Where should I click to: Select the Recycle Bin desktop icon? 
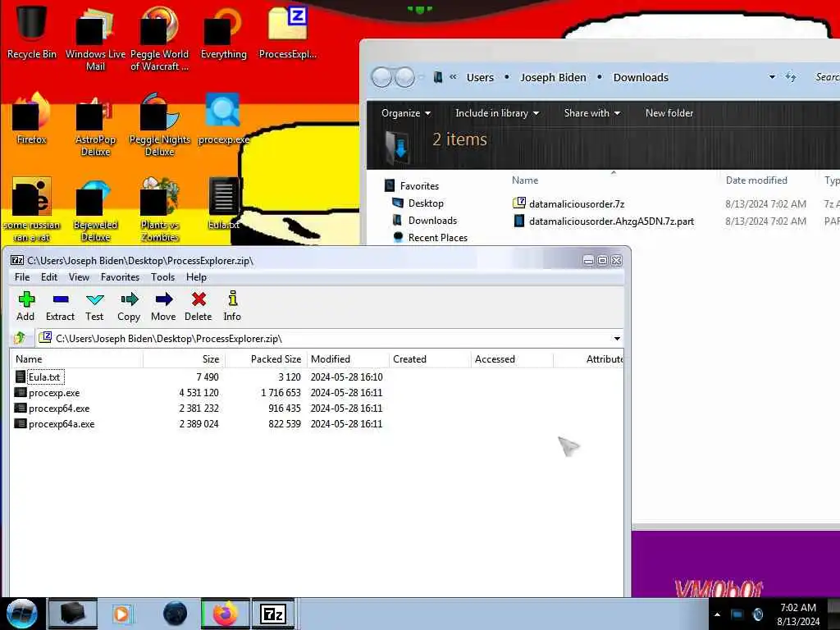click(x=32, y=33)
